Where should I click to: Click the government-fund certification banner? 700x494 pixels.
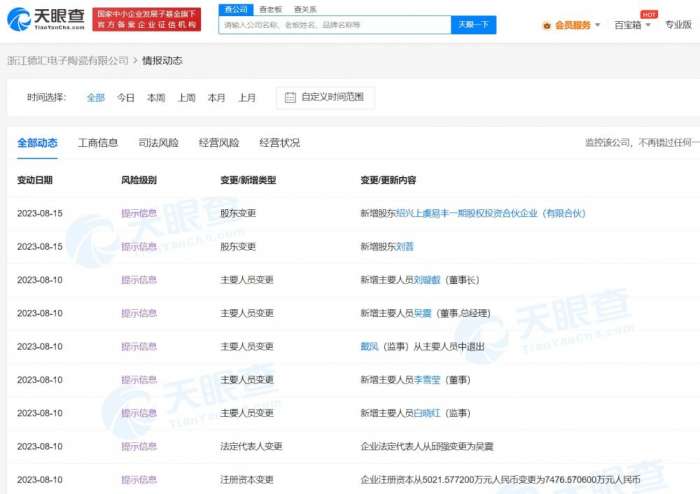tap(146, 19)
